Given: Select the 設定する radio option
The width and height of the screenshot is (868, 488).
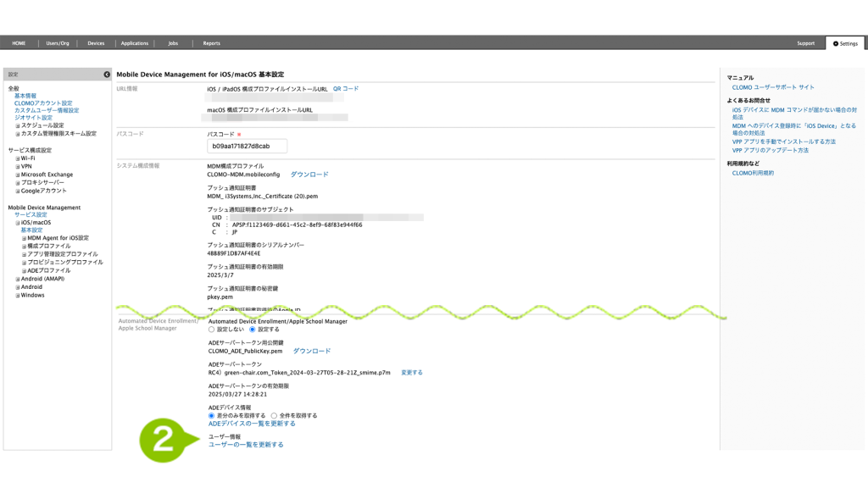Looking at the screenshot, I should 253,330.
